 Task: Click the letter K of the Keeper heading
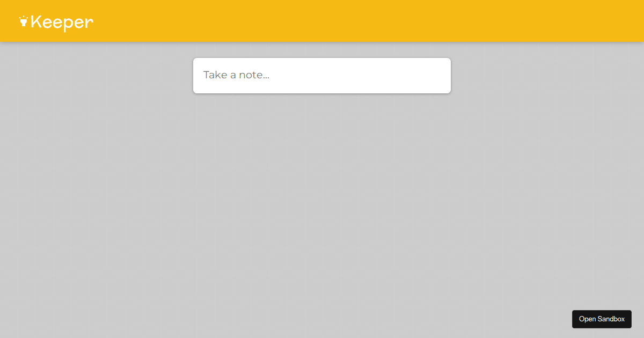(x=36, y=21)
